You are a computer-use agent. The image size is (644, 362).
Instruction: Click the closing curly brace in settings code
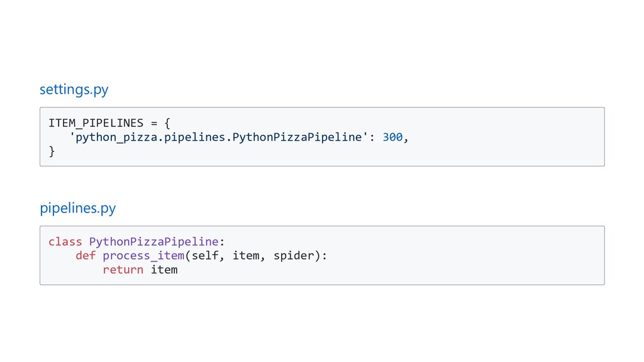[x=52, y=151]
